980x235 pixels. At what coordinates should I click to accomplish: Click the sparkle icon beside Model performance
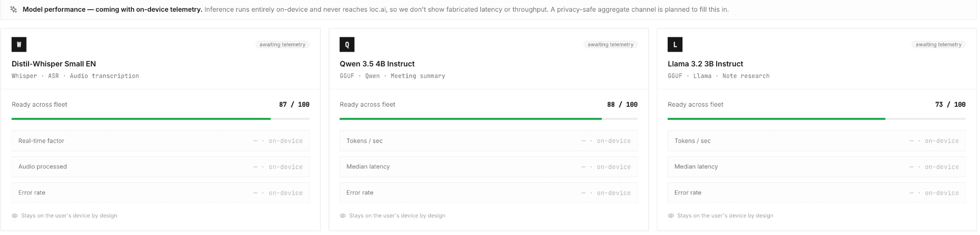tap(14, 9)
